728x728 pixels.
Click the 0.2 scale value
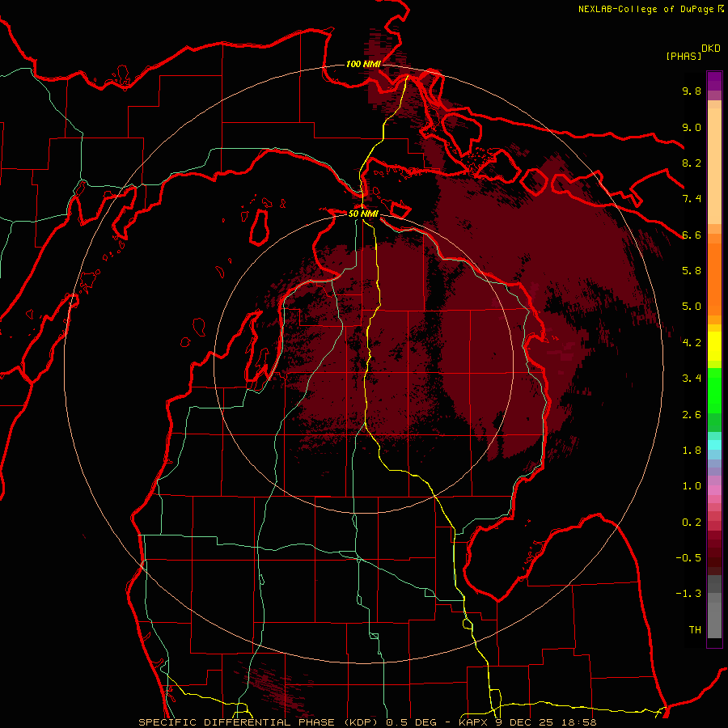[692, 523]
